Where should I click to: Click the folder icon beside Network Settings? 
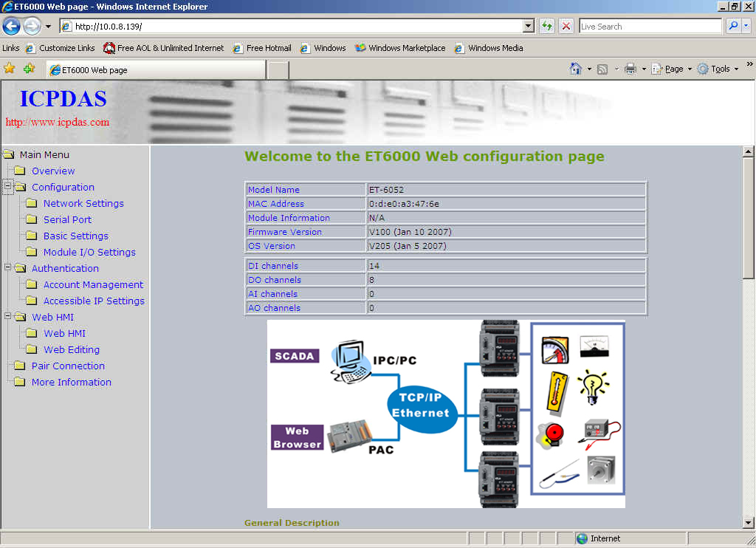(x=31, y=203)
